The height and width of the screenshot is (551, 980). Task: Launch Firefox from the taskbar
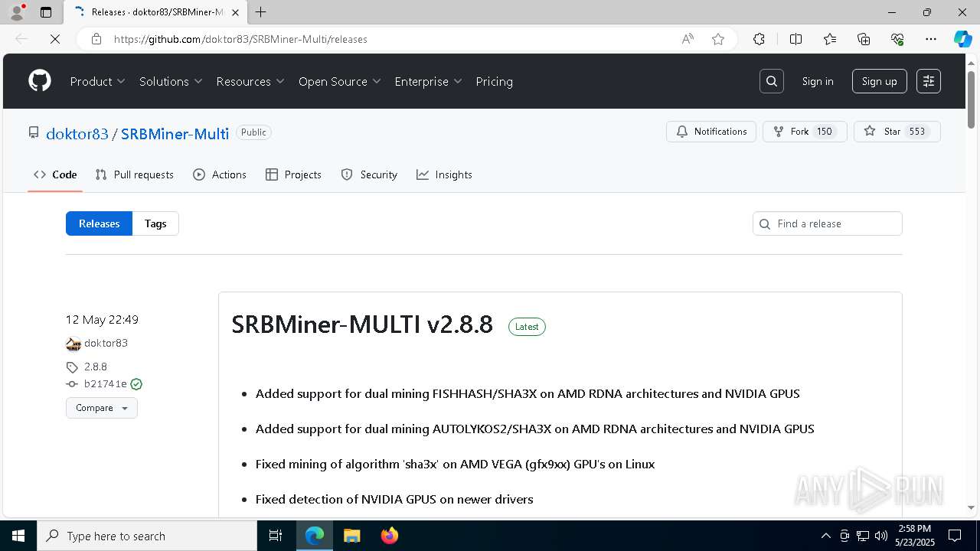389,536
